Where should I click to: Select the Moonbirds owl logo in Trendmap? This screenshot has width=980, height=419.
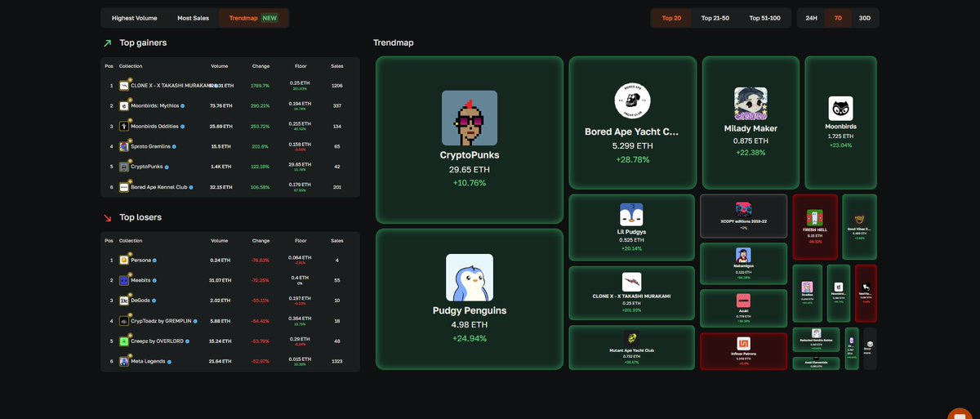[841, 109]
